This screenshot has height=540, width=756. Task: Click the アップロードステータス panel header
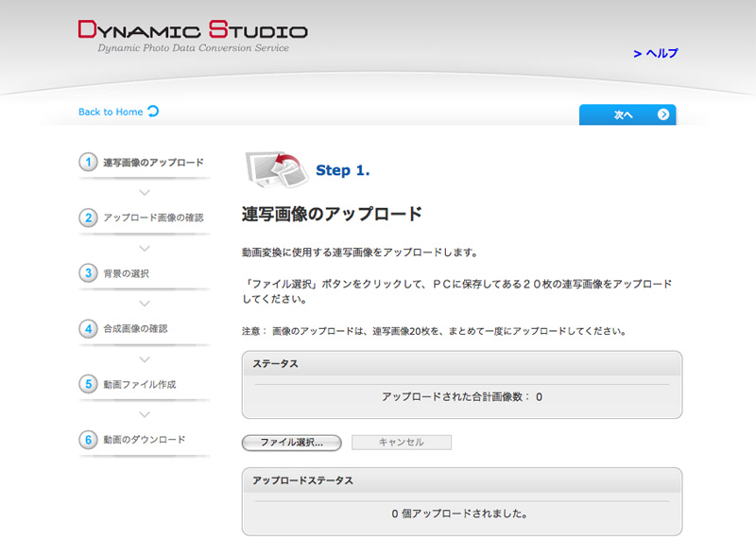tap(461, 480)
